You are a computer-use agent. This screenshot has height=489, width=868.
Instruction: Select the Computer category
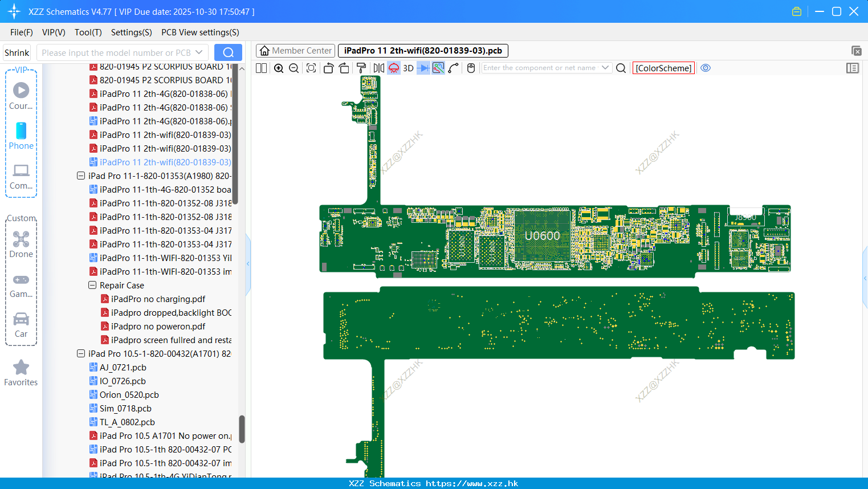21,176
